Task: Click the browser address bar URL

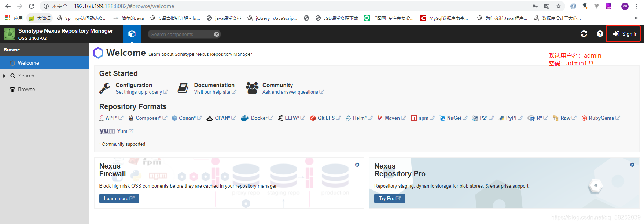Action: pos(124,6)
